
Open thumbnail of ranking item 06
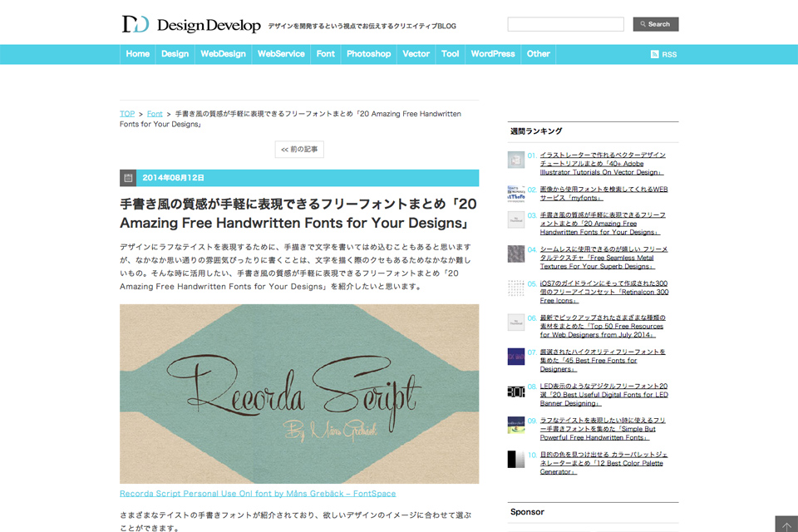516,323
